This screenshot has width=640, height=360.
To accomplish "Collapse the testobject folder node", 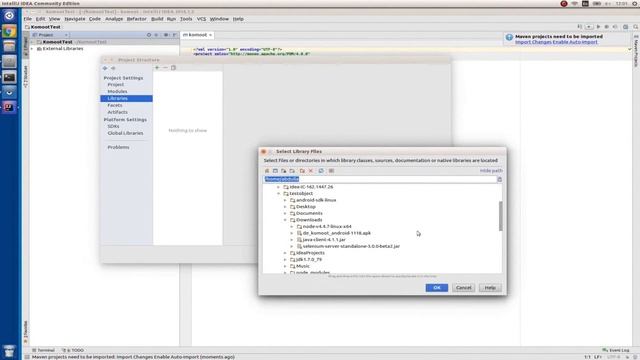I will click(279, 193).
